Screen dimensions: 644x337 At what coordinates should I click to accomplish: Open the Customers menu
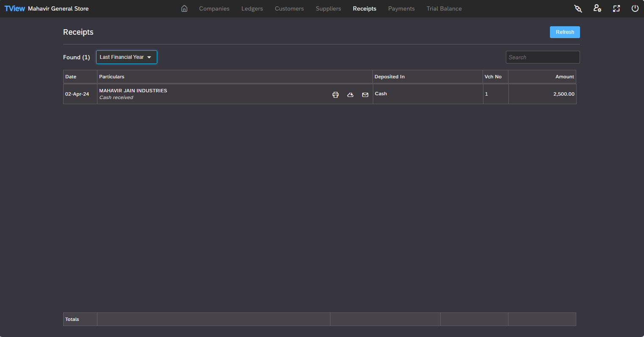click(x=289, y=8)
